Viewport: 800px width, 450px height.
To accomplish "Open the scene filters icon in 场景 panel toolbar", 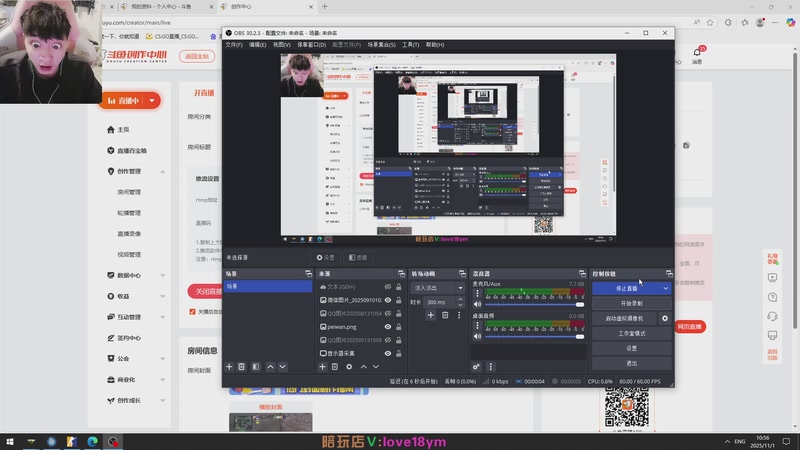I will click(256, 367).
